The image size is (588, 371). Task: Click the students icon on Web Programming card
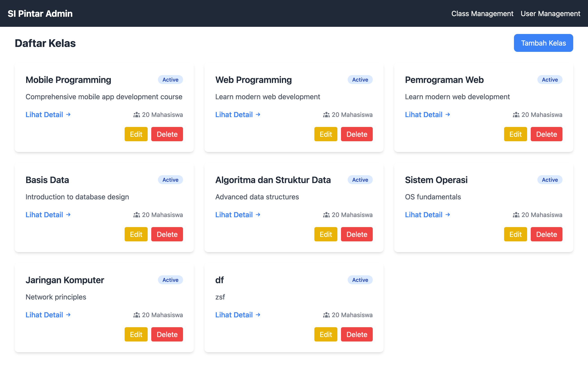pos(326,115)
